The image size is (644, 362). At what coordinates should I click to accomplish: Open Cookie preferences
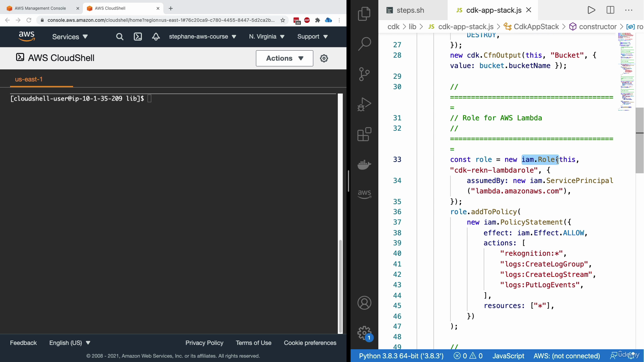[310, 343]
